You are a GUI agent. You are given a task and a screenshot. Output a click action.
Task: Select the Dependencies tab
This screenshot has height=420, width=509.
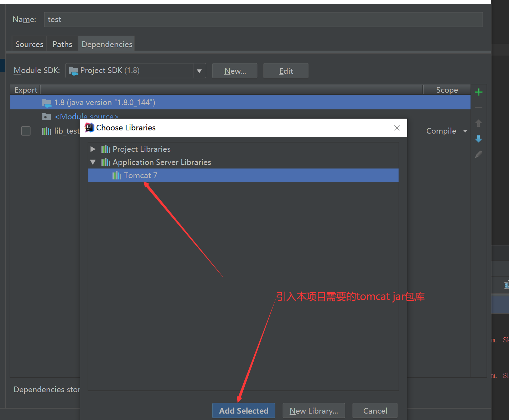(107, 44)
